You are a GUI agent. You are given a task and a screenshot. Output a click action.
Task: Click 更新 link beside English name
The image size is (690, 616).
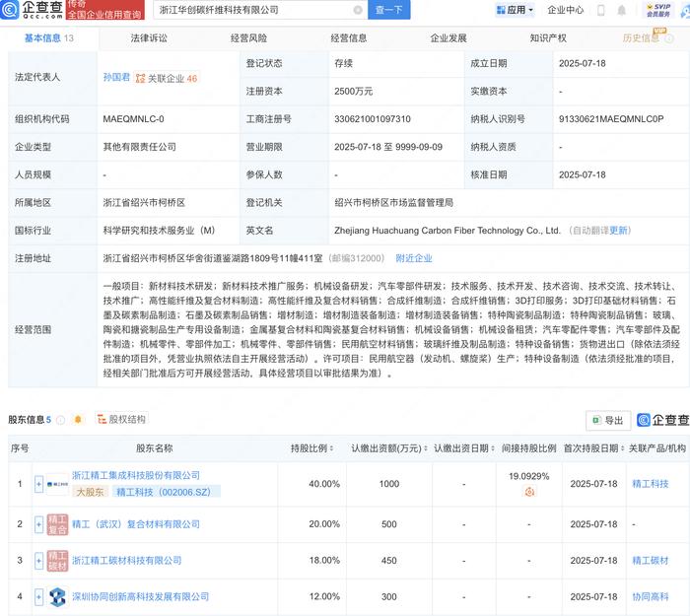(x=618, y=231)
